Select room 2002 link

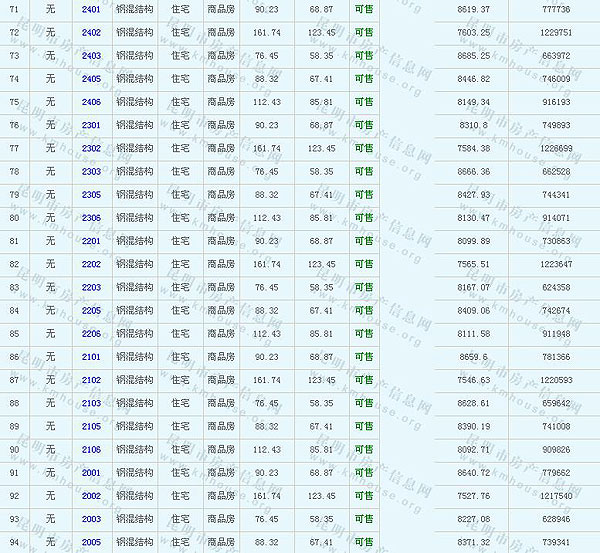[x=91, y=496]
